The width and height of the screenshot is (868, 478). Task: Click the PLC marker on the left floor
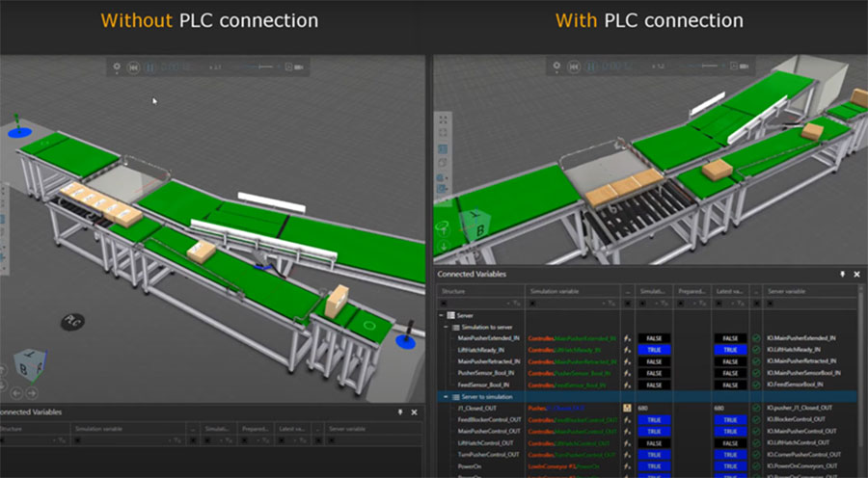[70, 320]
